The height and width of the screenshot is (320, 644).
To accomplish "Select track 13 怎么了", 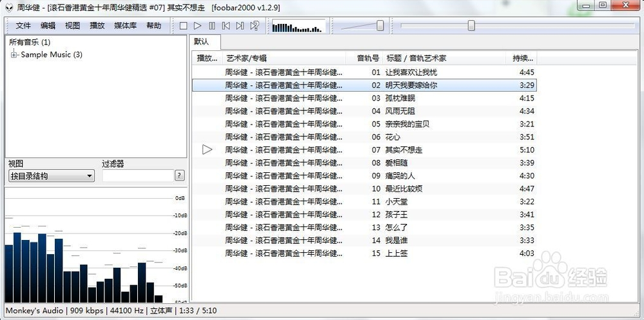I will pos(365,228).
